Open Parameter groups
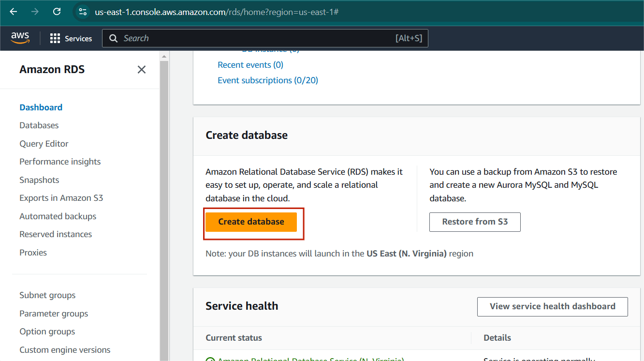Viewport: 644px width, 361px height. [x=54, y=314]
